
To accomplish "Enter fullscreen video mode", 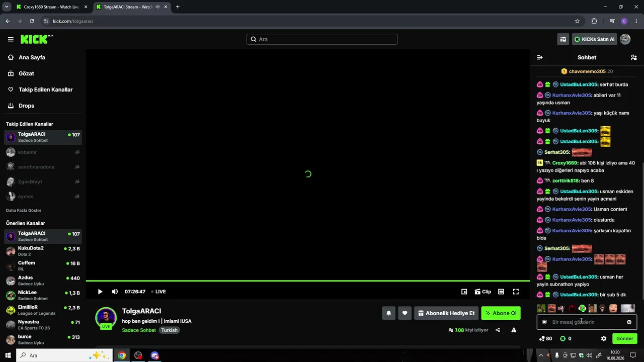I will [516, 292].
